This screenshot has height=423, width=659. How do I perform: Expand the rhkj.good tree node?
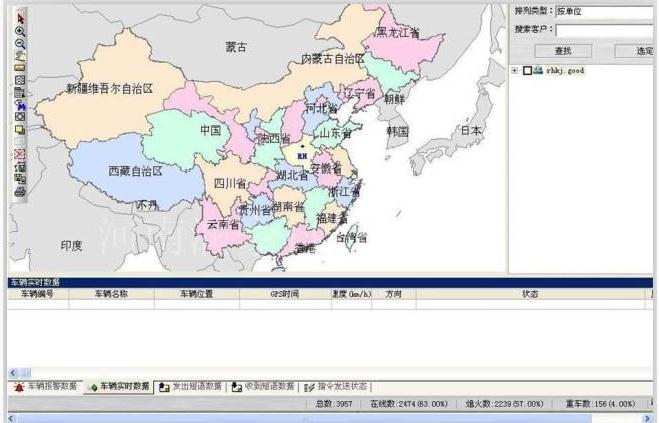click(515, 71)
